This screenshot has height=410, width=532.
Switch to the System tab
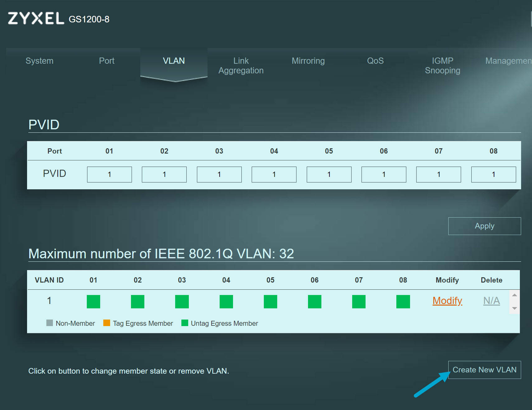39,61
